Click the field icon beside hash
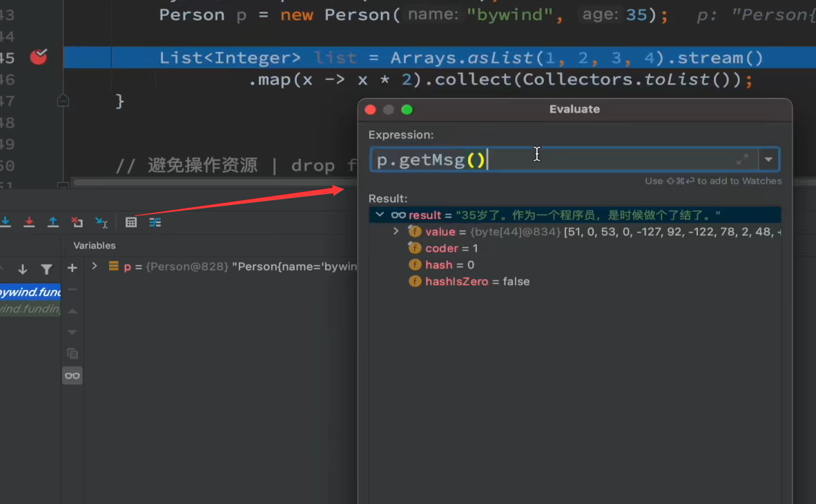Image resolution: width=816 pixels, height=504 pixels. pyautogui.click(x=415, y=264)
